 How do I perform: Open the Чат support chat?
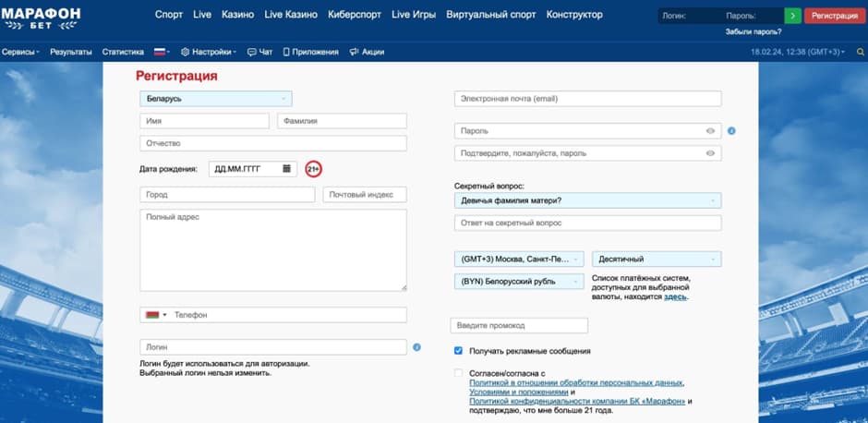point(260,52)
